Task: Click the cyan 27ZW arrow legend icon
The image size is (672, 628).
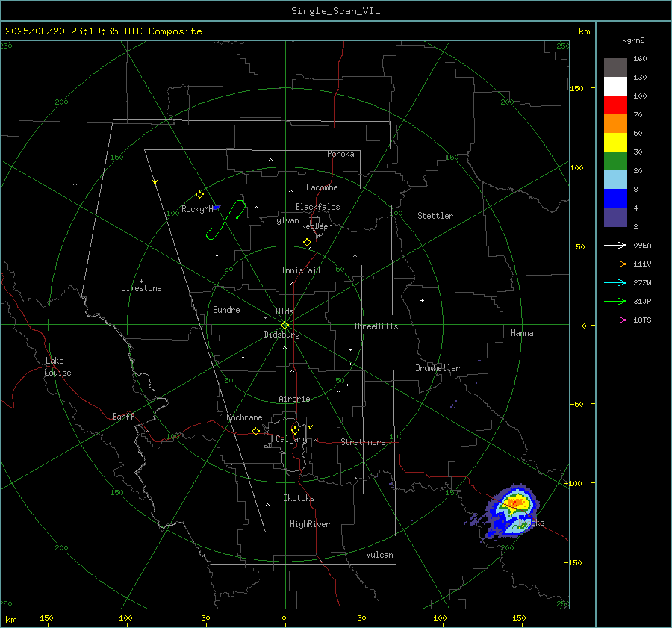Action: click(615, 282)
